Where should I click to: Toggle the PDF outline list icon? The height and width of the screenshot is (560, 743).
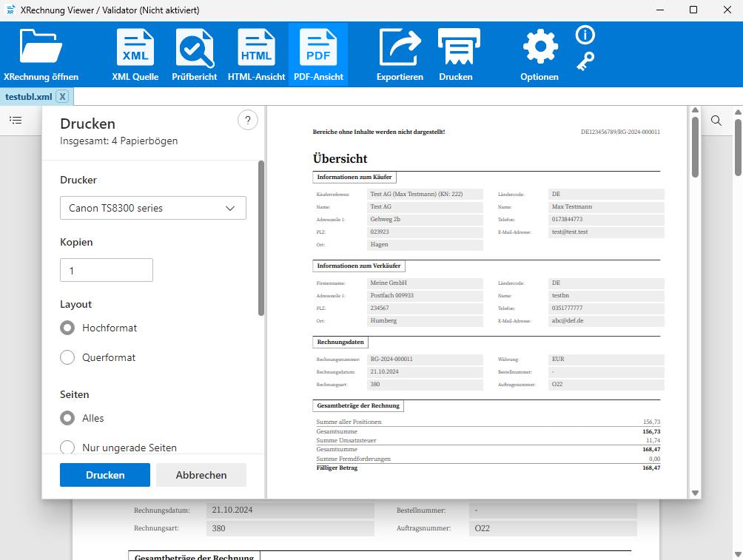point(16,120)
